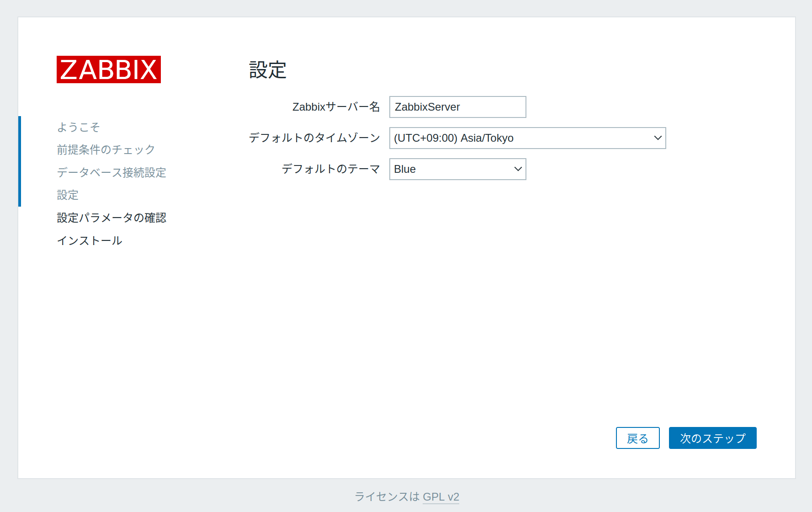Click the デフォルトのタイムゾーン label
Viewport: 812px width, 512px height.
pyautogui.click(x=314, y=138)
